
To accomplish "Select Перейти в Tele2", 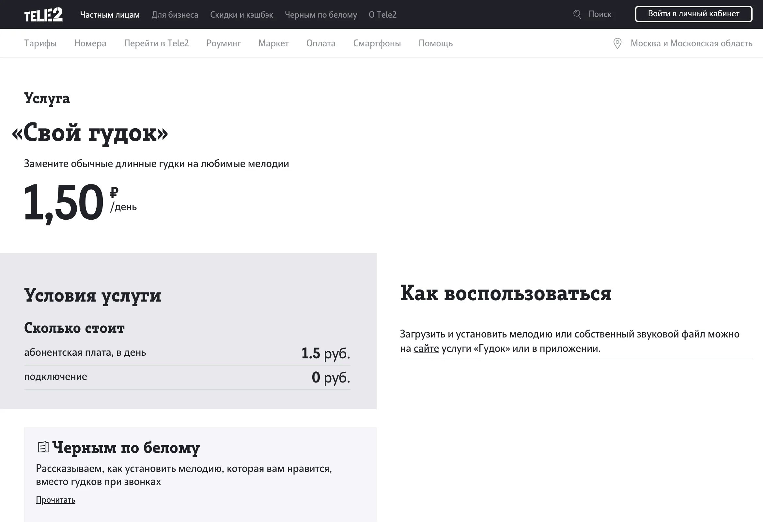I will point(157,43).
